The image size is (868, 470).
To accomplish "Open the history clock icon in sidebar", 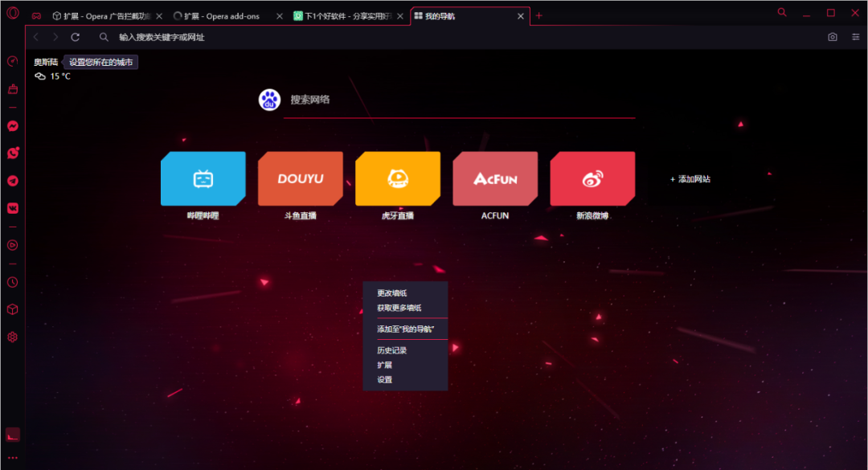I will (x=12, y=282).
